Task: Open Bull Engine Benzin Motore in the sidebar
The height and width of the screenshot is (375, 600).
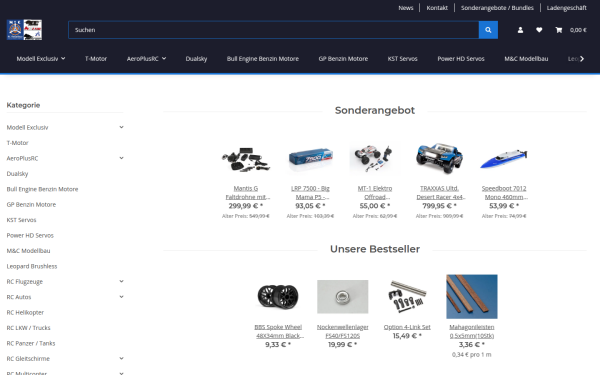Action: pyautogui.click(x=42, y=189)
